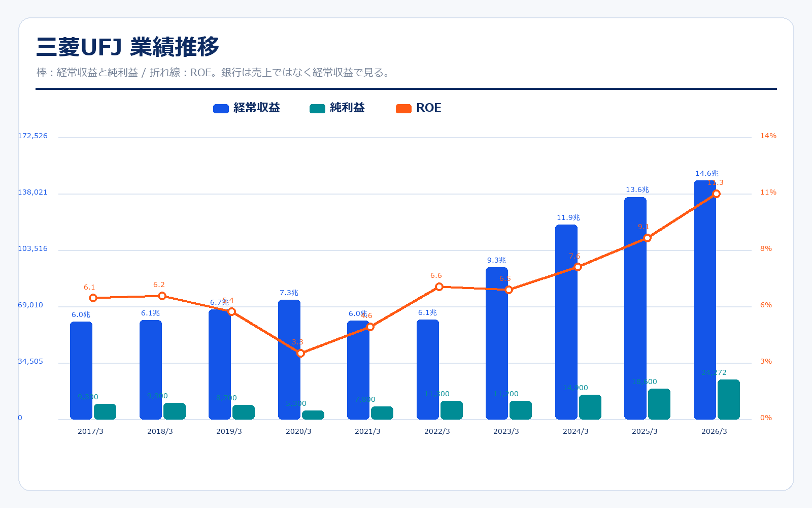
Task: Select the 2019/3 teal net profit bar
Action: 244,412
